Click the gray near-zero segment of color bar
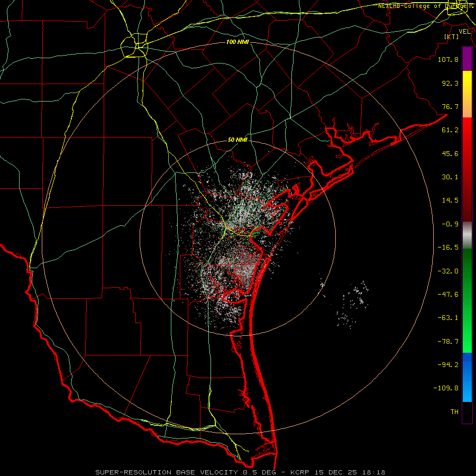476x476 pixels. click(467, 235)
